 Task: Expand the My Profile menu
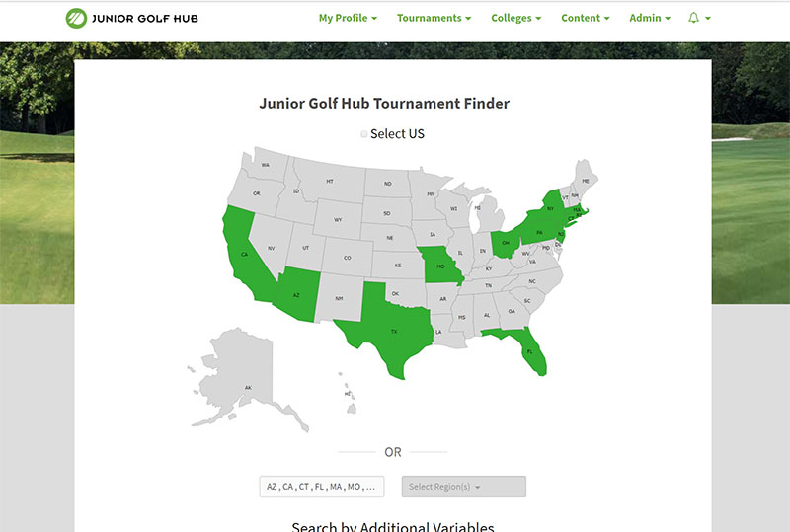(x=348, y=18)
